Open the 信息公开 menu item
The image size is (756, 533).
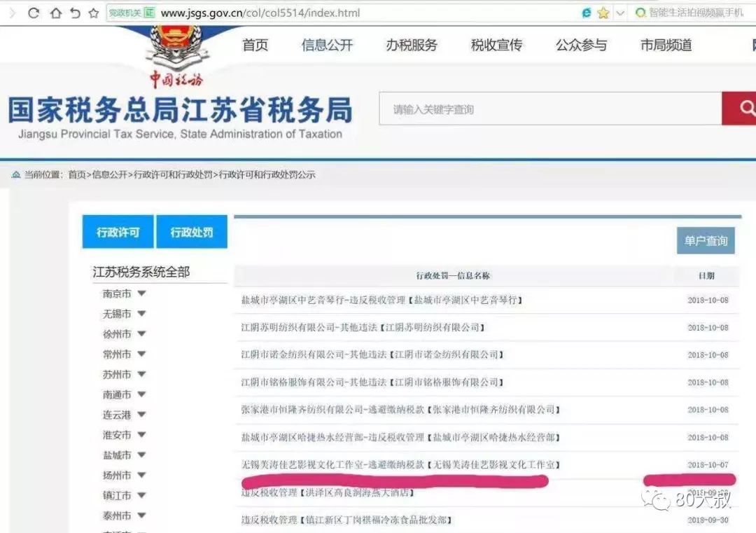(327, 46)
